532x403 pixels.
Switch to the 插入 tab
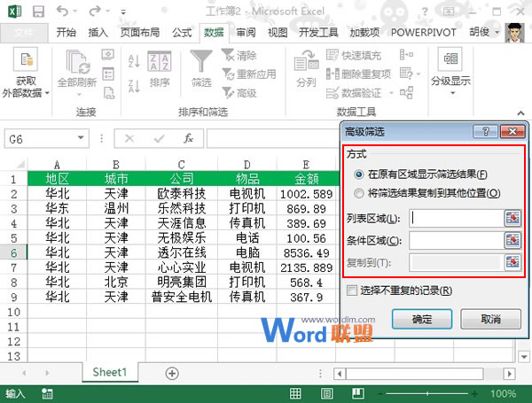pyautogui.click(x=98, y=33)
